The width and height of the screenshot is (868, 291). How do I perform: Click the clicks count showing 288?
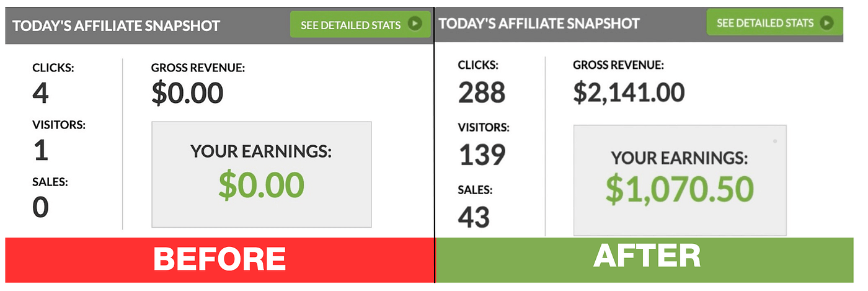point(482,94)
